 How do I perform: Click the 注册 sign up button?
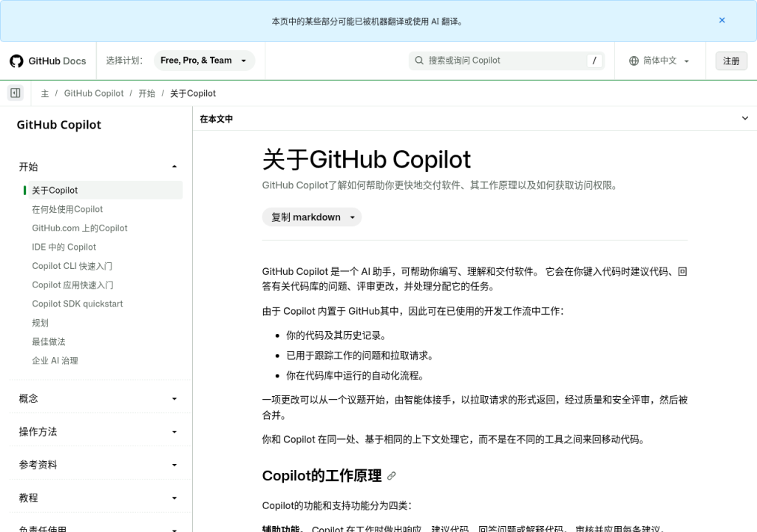(731, 61)
